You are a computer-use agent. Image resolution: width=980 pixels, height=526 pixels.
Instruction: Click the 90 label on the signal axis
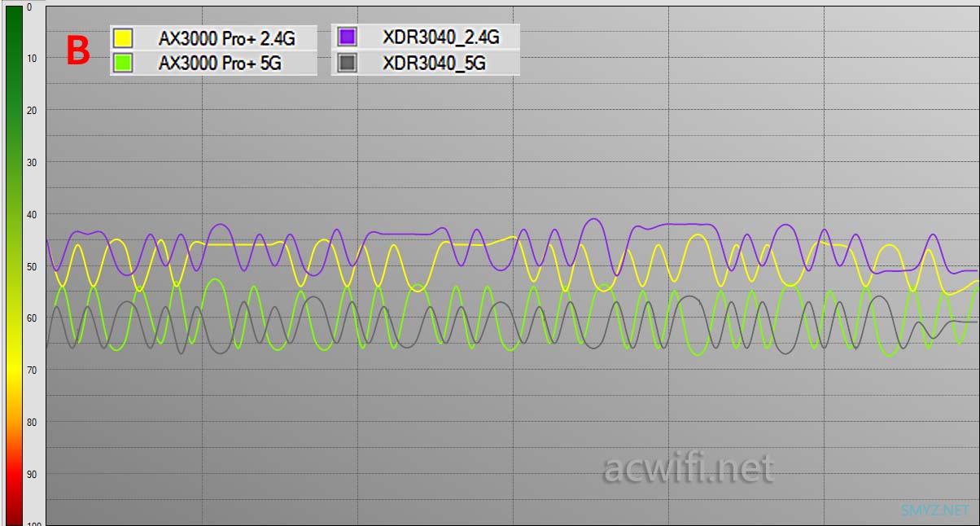pyautogui.click(x=31, y=474)
